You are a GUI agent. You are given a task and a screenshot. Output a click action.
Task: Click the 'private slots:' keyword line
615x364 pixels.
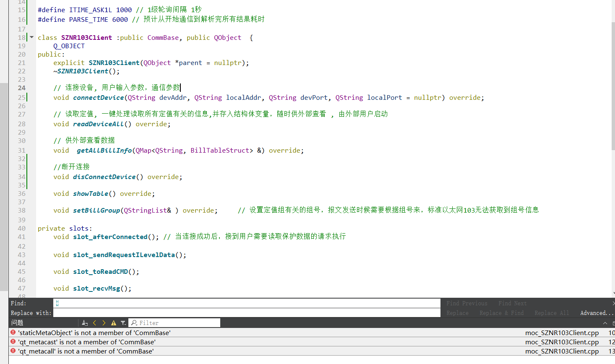65,228
